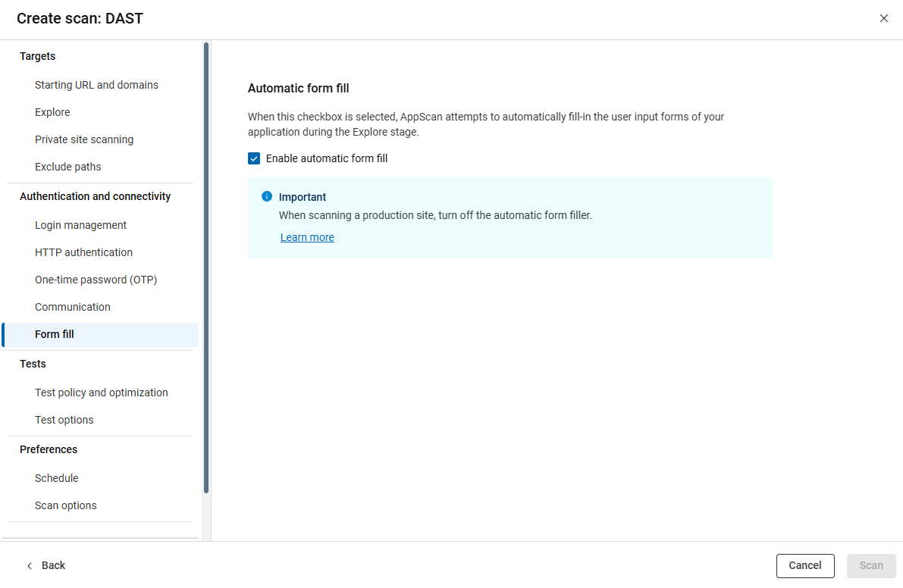This screenshot has height=588, width=903.
Task: Select Test options in the sidebar
Action: click(64, 420)
